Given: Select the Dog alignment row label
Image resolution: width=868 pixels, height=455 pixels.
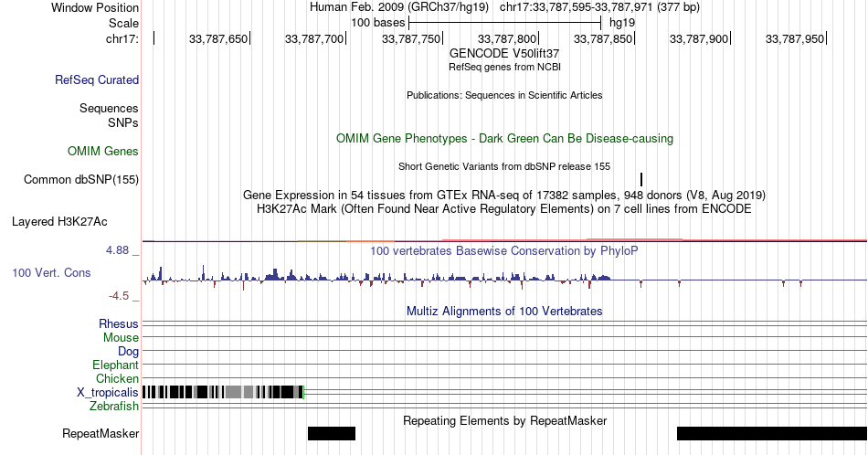Looking at the screenshot, I should click(x=128, y=351).
